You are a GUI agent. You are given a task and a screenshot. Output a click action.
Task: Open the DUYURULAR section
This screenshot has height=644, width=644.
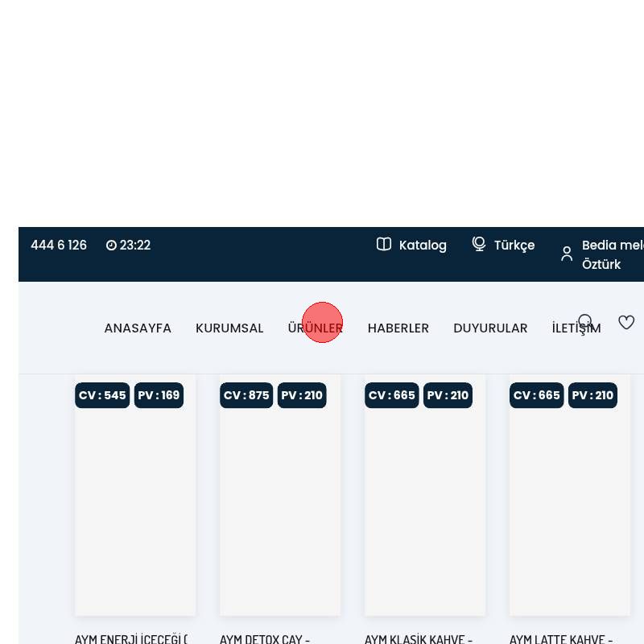tap(490, 328)
